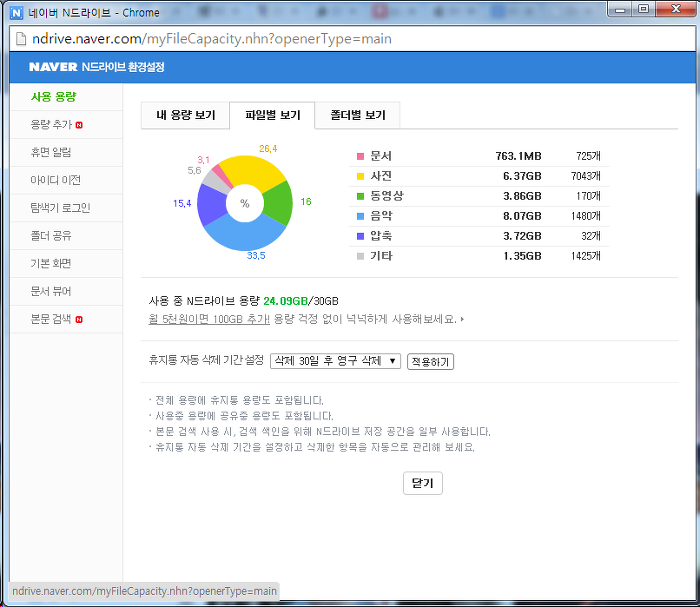Click the 1480개 music count
Image resolution: width=700 pixels, height=607 pixels.
tap(586, 216)
